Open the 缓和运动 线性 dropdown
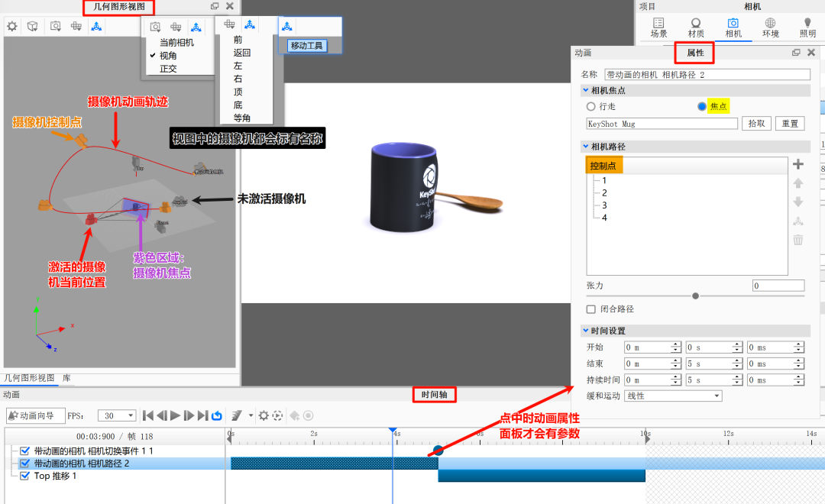The image size is (825, 504). [x=673, y=396]
